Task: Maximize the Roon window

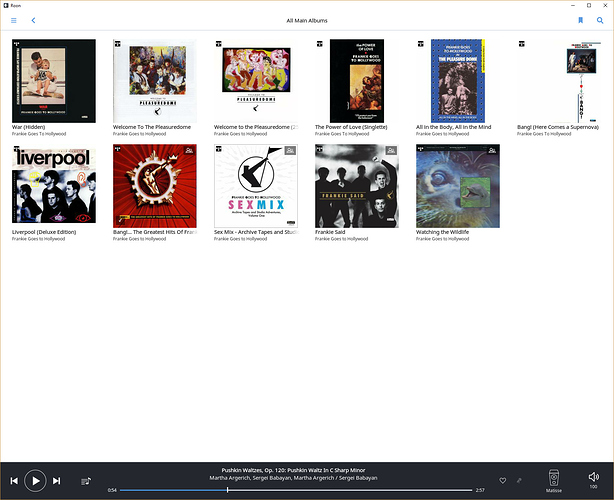Action: pyautogui.click(x=589, y=5)
